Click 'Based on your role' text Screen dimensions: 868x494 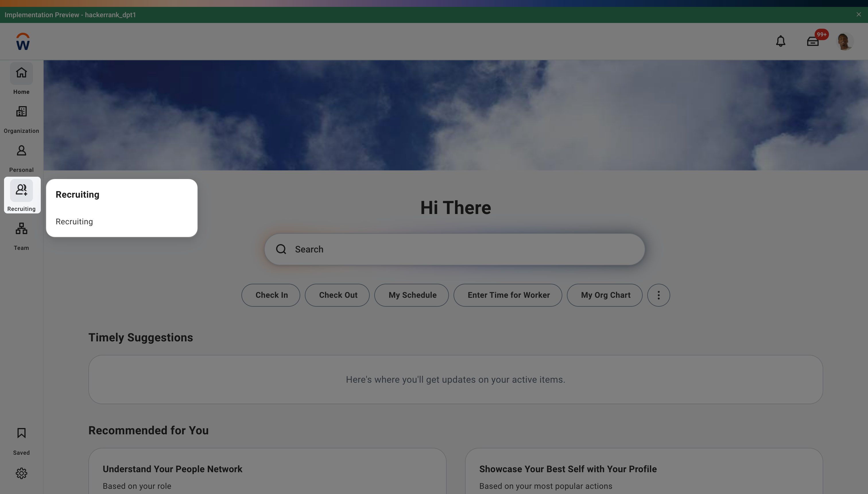[x=137, y=486]
